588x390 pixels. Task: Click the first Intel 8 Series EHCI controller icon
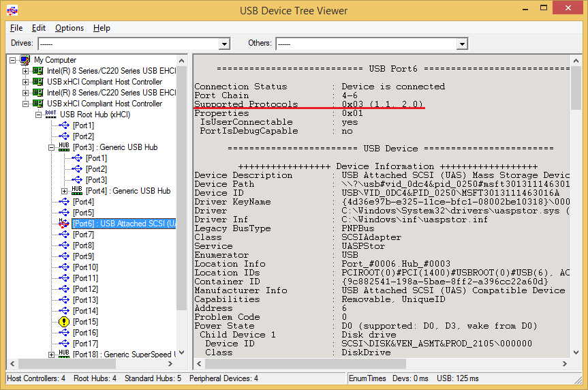click(x=38, y=71)
